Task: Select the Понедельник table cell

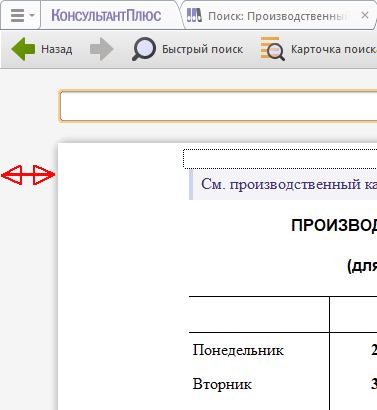Action: 238,350
